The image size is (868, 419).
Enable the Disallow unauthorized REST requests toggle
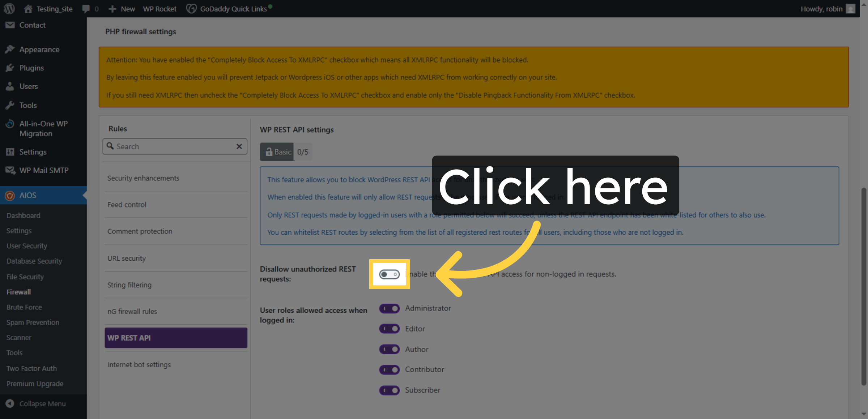point(389,274)
